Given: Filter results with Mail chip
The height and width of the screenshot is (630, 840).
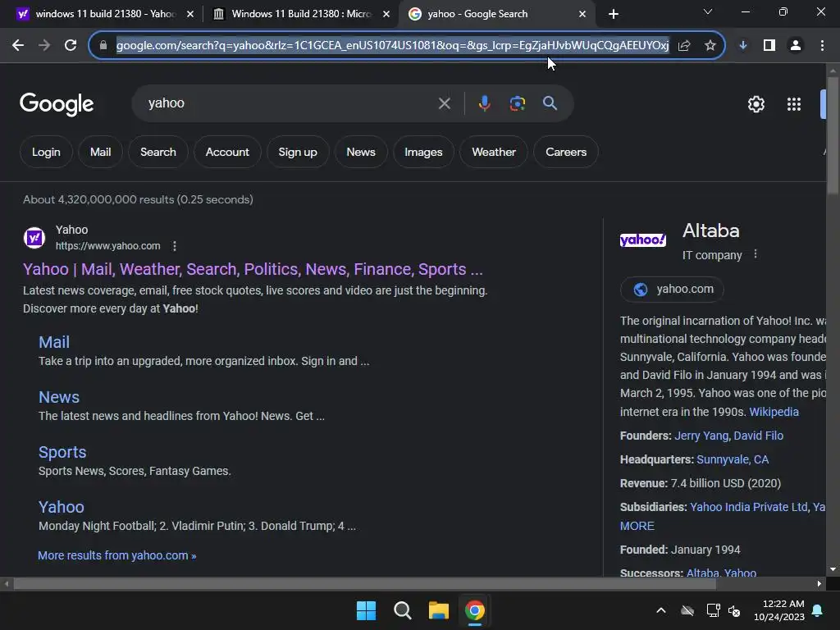Looking at the screenshot, I should click(100, 152).
